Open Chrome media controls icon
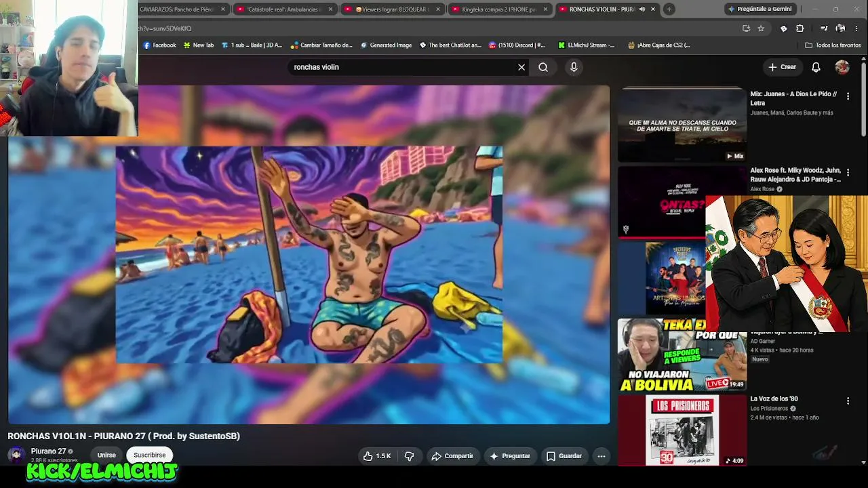Viewport: 868px width, 488px height. (x=823, y=28)
